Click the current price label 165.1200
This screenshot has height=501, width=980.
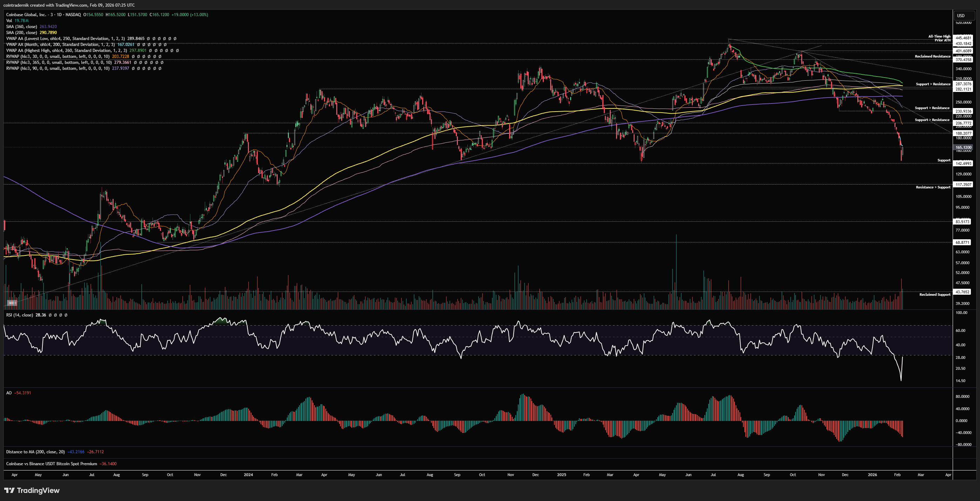pyautogui.click(x=963, y=147)
